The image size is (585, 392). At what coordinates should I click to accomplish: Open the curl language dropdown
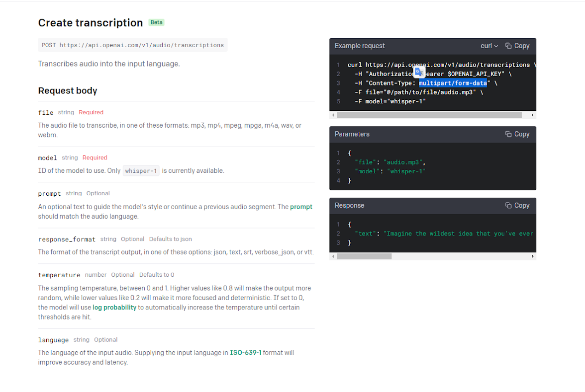point(489,46)
